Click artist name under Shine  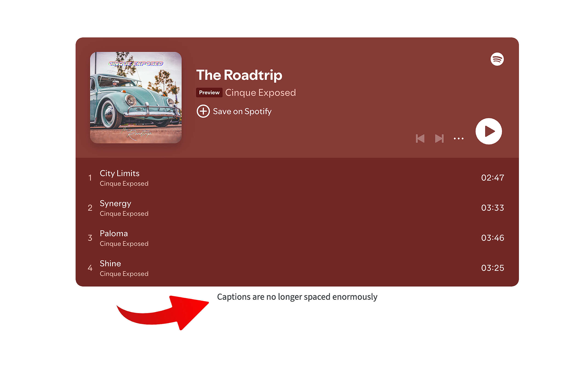tap(124, 274)
